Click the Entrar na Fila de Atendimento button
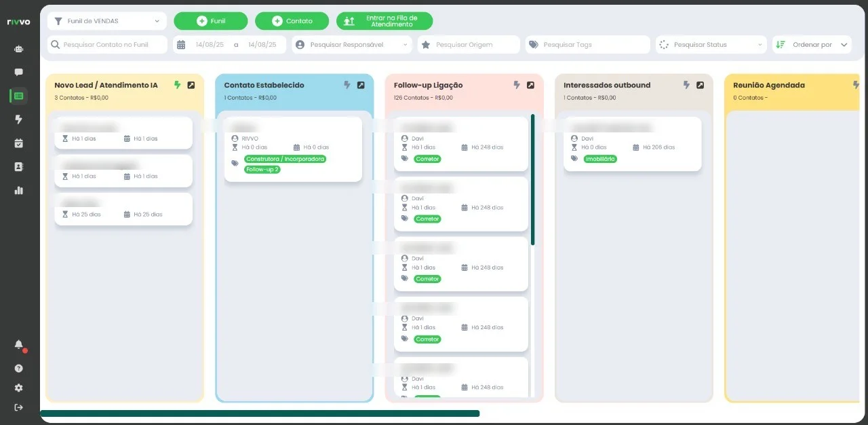The height and width of the screenshot is (425, 868). [384, 20]
